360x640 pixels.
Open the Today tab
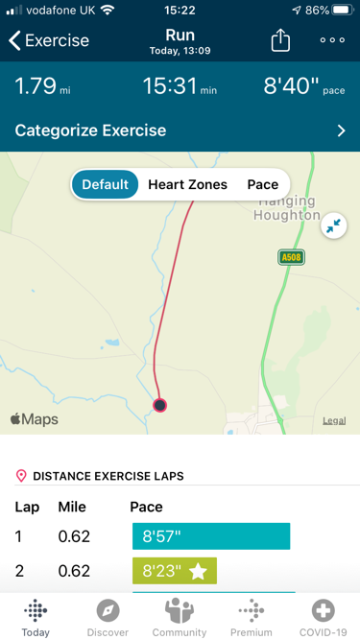(36, 618)
